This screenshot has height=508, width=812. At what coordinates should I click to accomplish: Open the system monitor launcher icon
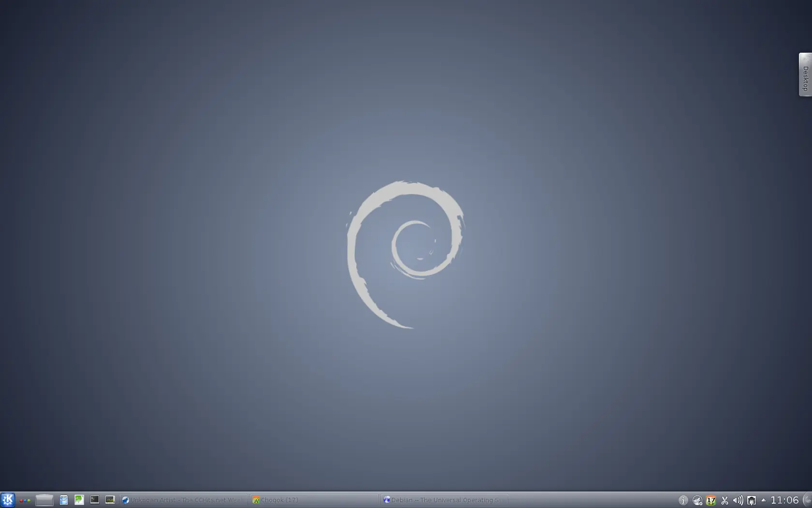coord(110,500)
